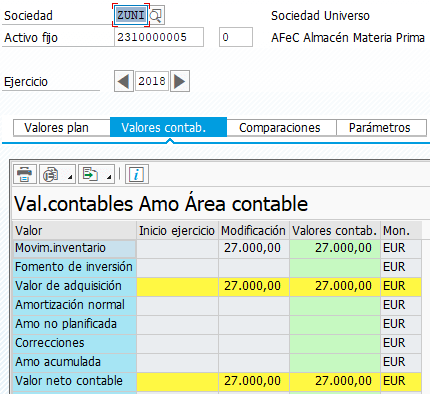Click the asset subnumber field
This screenshot has width=430, height=394.
click(236, 37)
